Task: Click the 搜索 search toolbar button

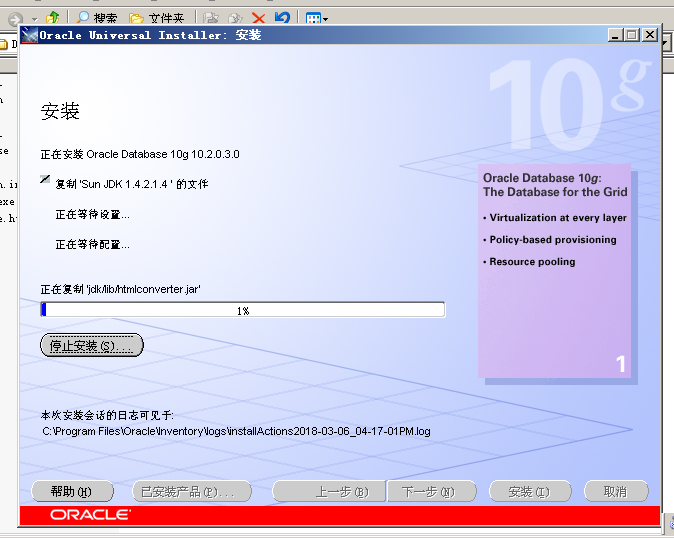Action: [96, 18]
